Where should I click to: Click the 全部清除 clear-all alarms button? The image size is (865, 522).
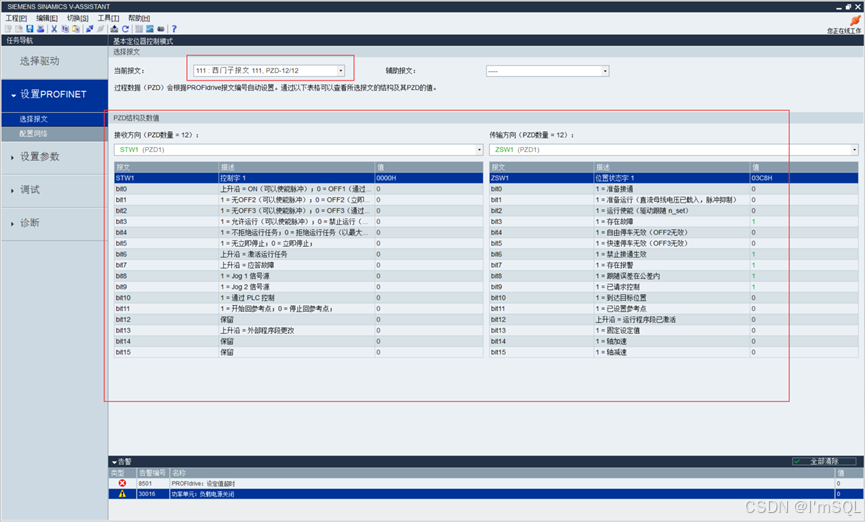point(824,461)
